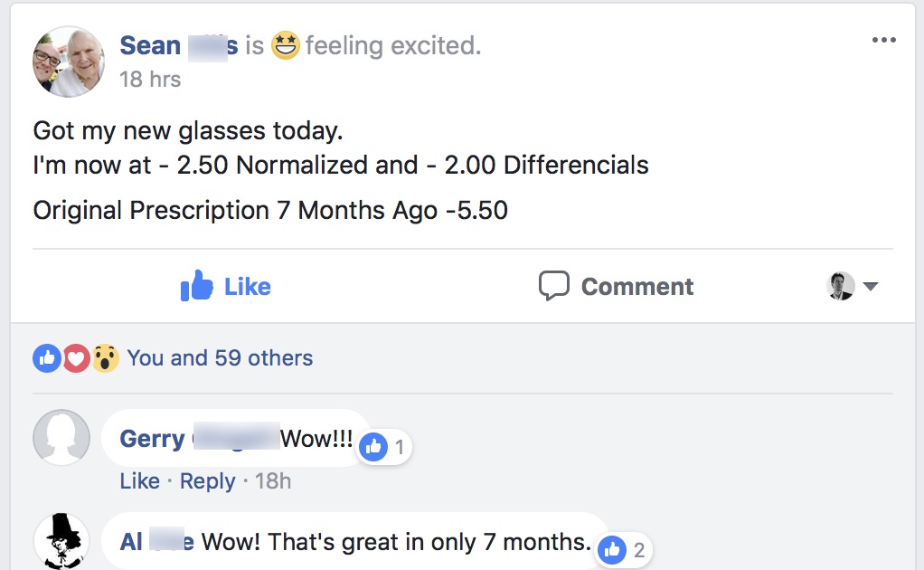Click Gerry's blank avatar picture
This screenshot has height=570, width=924.
pyautogui.click(x=61, y=438)
